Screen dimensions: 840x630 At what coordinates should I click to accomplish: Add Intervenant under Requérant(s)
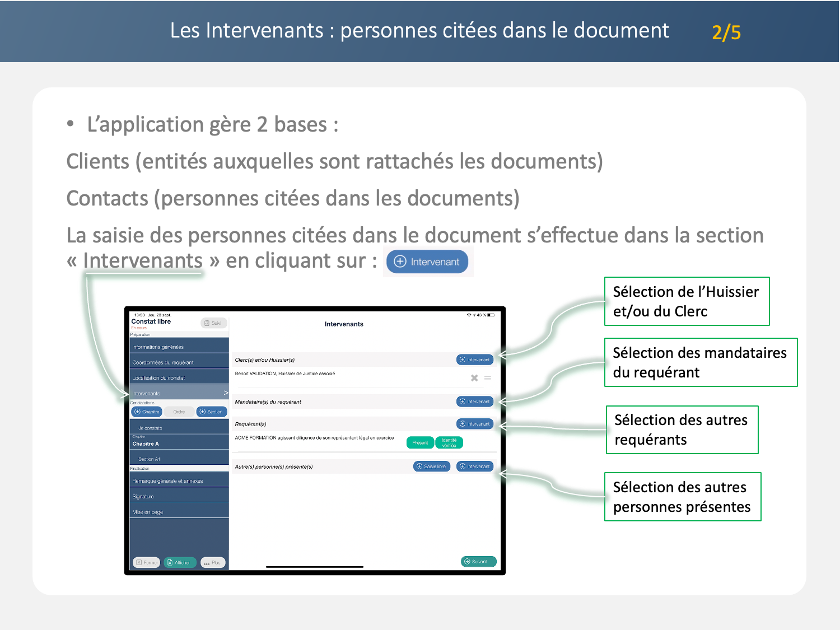pos(475,424)
